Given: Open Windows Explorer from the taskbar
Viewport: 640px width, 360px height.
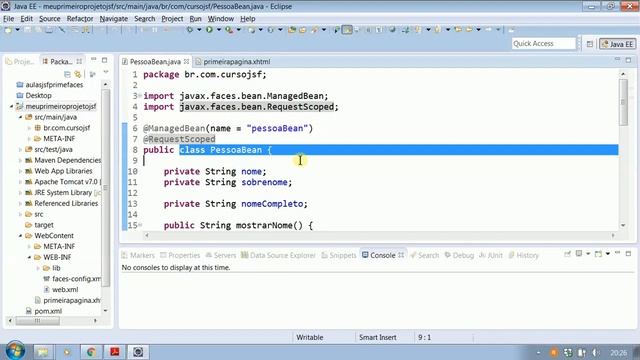Looking at the screenshot, I should (43, 351).
